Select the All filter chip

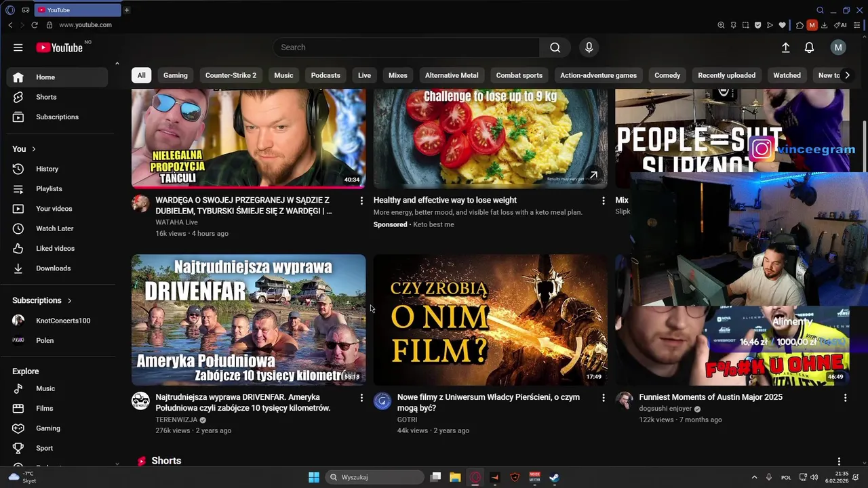point(141,75)
